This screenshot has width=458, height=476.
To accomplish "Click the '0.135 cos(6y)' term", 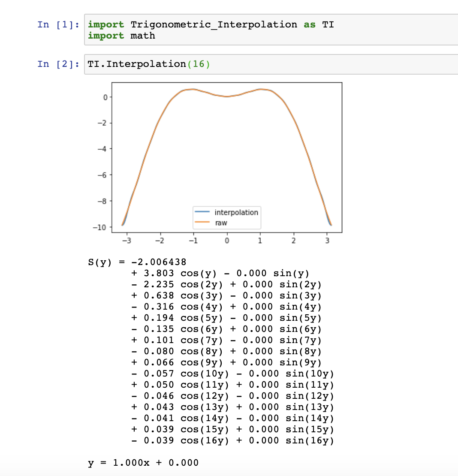I will point(183,329).
